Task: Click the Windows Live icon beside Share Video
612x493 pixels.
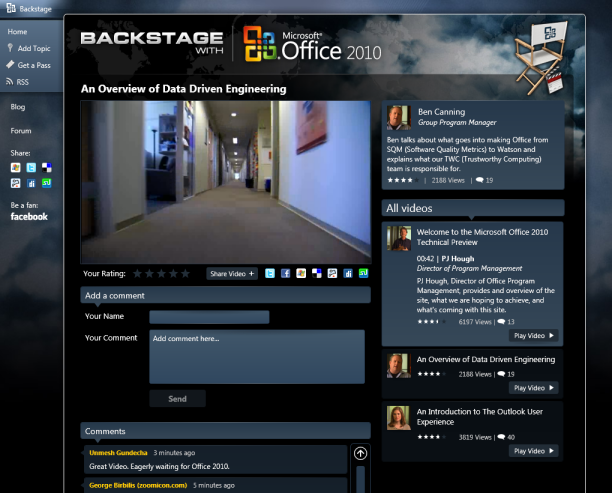Action: click(301, 273)
